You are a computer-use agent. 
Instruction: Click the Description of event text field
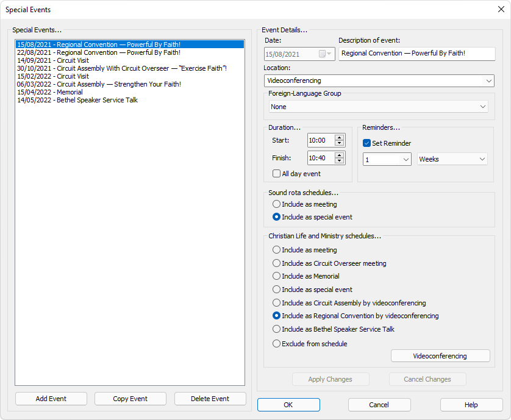tap(416, 54)
